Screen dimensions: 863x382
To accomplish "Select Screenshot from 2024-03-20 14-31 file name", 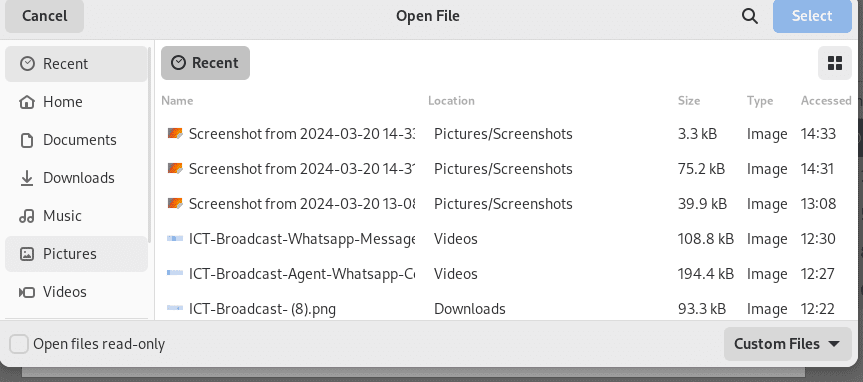I will point(302,168).
